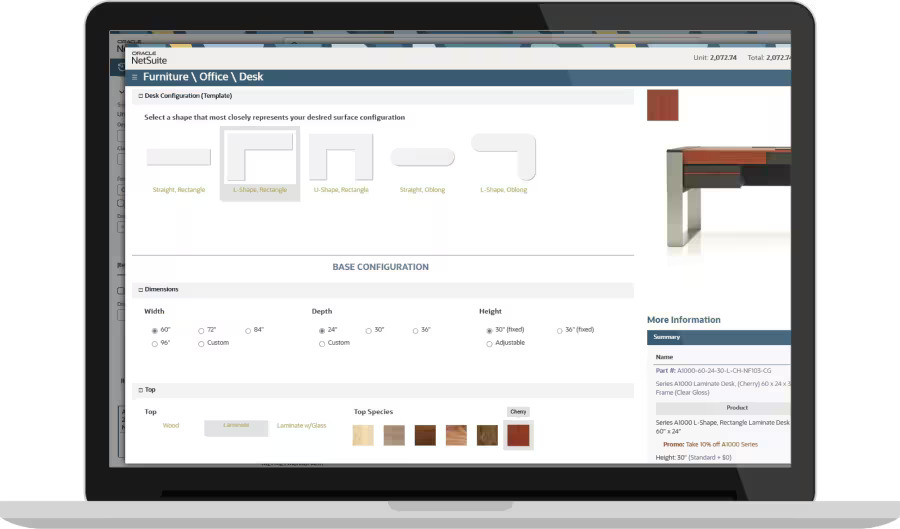Image resolution: width=900 pixels, height=529 pixels.
Task: Select the 84" width radio button
Action: click(x=248, y=330)
